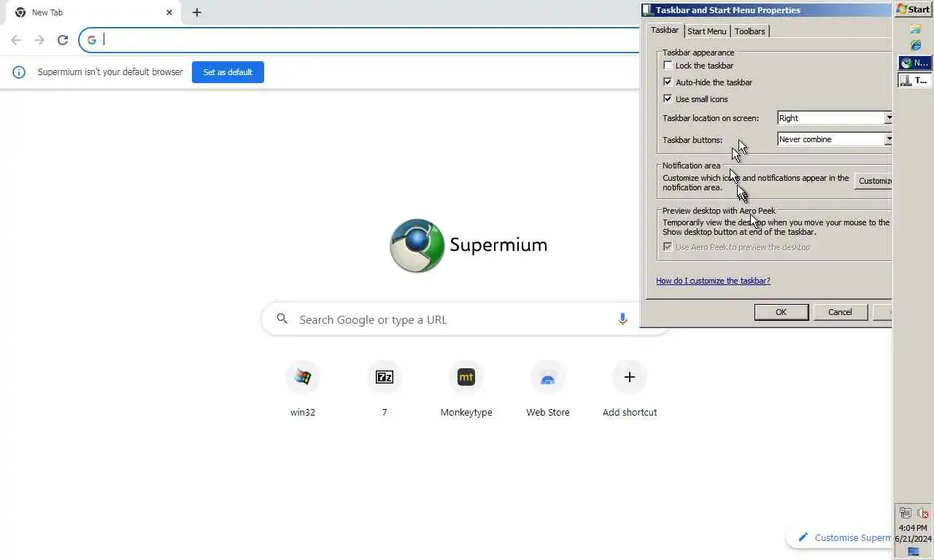Open the win32 shortcut
934x560 pixels.
(303, 377)
